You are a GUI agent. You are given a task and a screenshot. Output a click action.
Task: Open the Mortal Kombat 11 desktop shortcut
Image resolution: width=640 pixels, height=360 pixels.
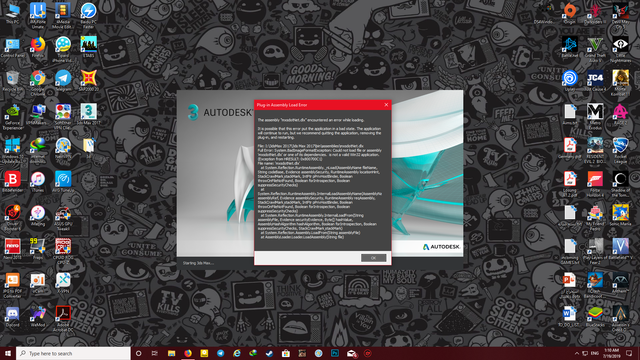pos(620,83)
